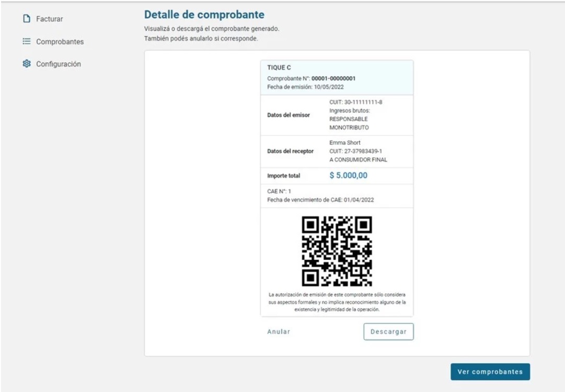The height and width of the screenshot is (392, 565).
Task: Click the TIQUE C title
Action: coord(279,67)
